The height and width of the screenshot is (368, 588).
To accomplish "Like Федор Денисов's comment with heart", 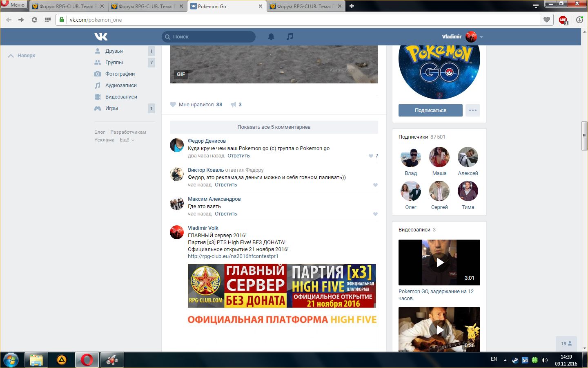I will 371,156.
